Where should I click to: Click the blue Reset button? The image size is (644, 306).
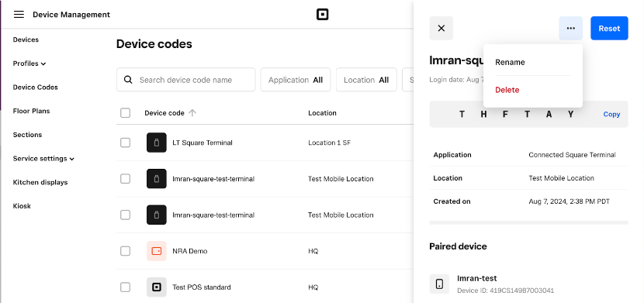tap(609, 29)
